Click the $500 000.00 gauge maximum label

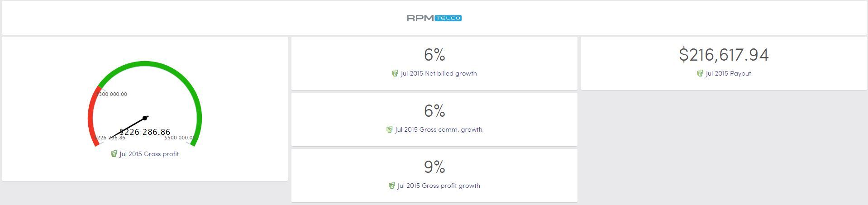pyautogui.click(x=179, y=138)
